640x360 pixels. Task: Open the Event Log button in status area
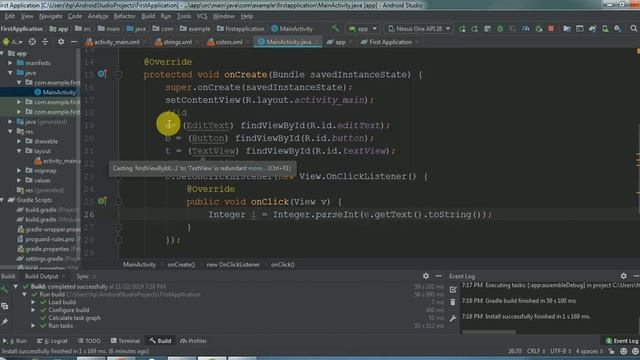tap(622, 341)
